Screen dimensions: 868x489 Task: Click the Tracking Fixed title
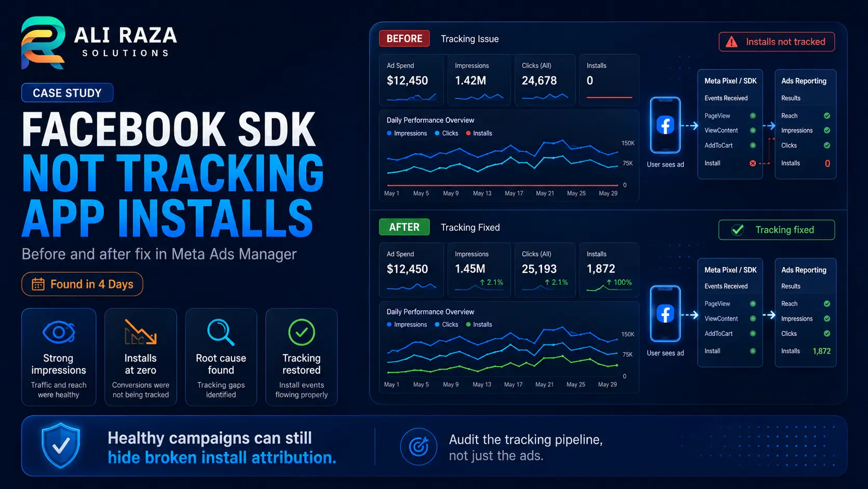pos(470,228)
